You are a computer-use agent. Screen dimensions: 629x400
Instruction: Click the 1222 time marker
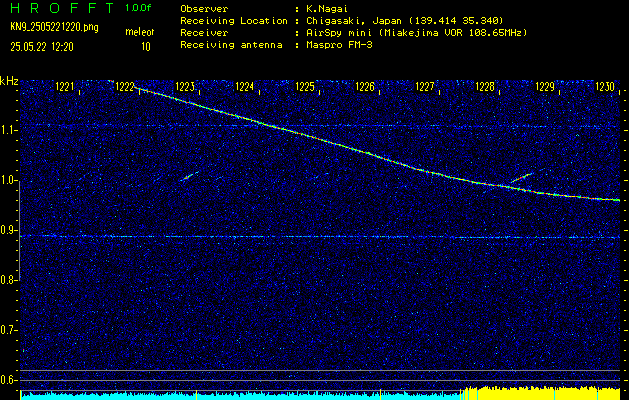click(x=125, y=86)
